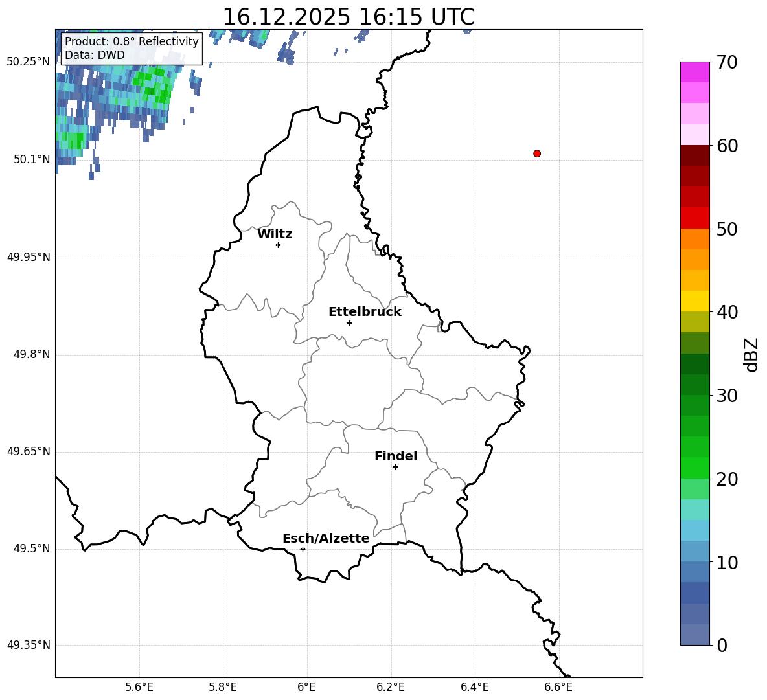Click the Findel location cross marker
767x700 pixels.
point(395,468)
